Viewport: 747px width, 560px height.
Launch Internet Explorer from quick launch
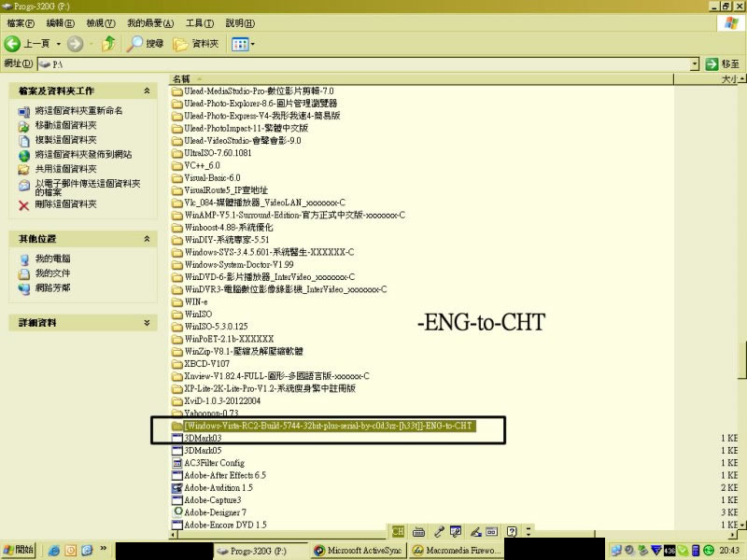click(53, 551)
